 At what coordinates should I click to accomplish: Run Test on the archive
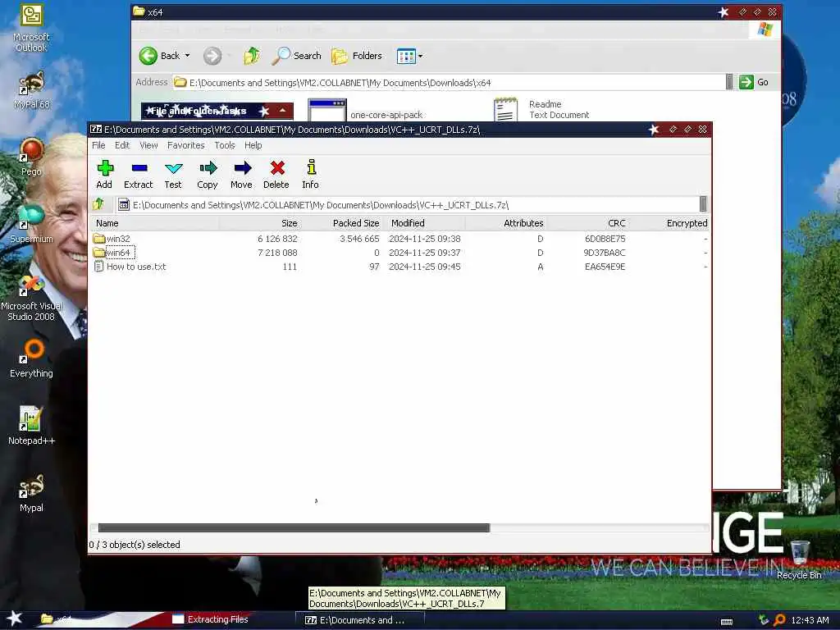pos(173,175)
